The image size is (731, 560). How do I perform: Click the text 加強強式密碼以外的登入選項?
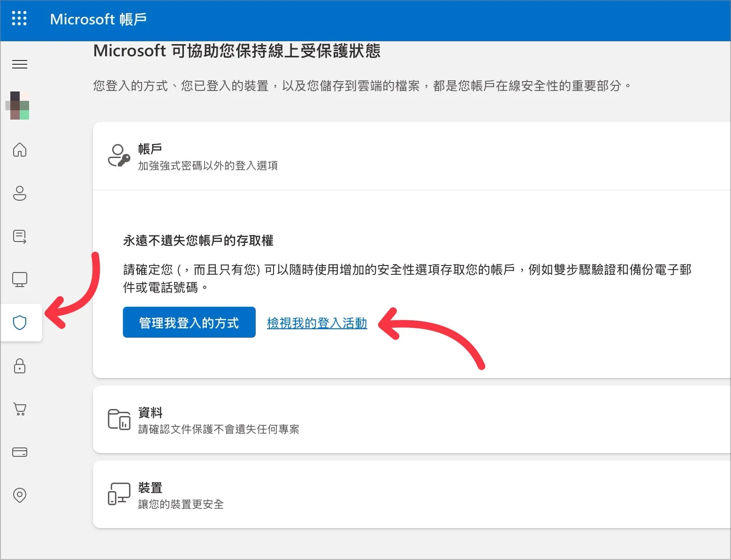pos(208,166)
